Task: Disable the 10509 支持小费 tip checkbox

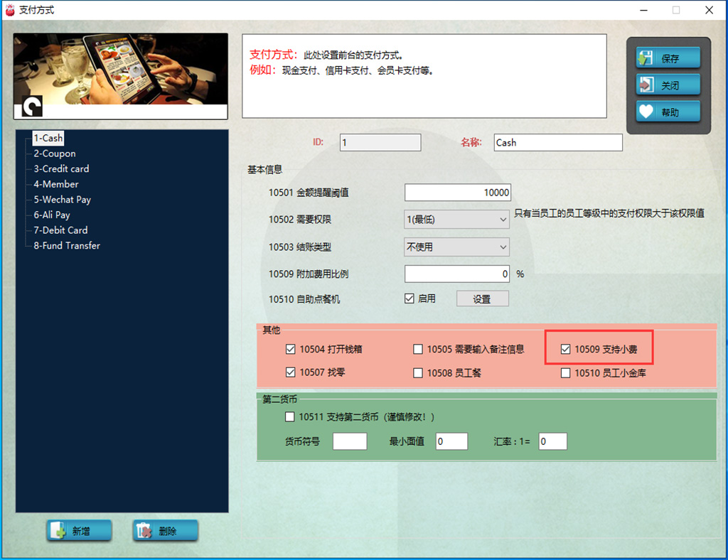Action: pos(566,350)
